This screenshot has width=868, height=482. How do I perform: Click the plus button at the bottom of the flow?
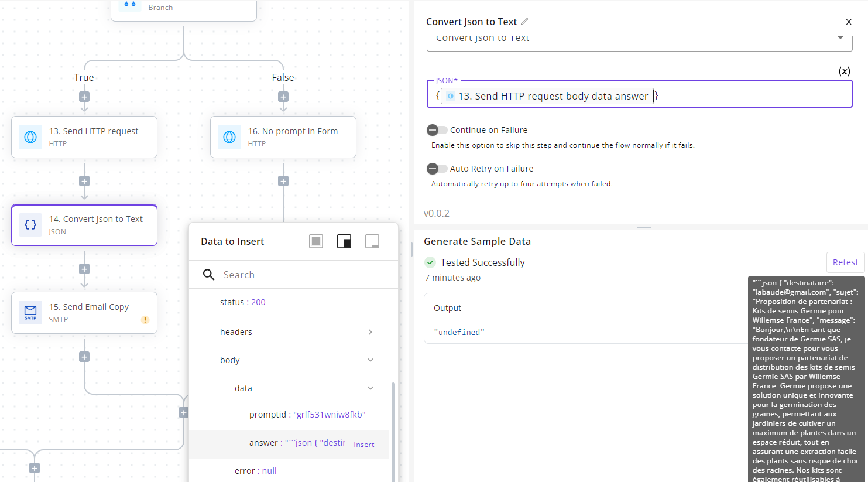tap(35, 468)
